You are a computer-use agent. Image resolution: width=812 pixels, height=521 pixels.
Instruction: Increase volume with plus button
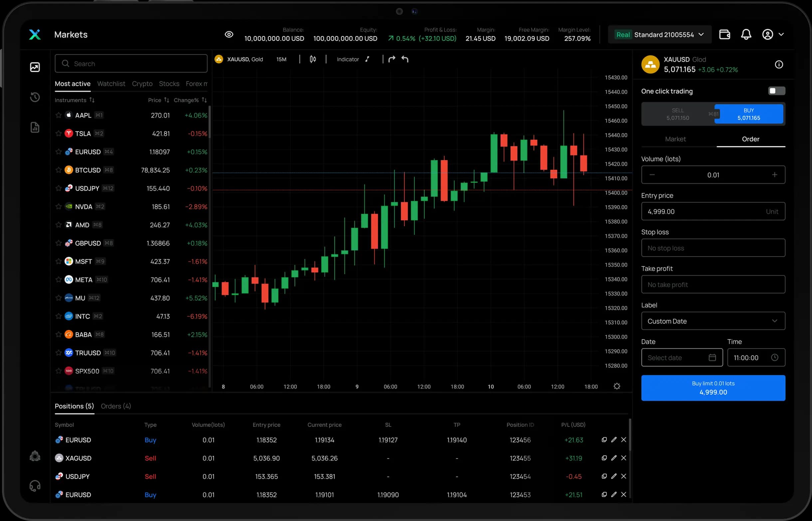tap(774, 175)
